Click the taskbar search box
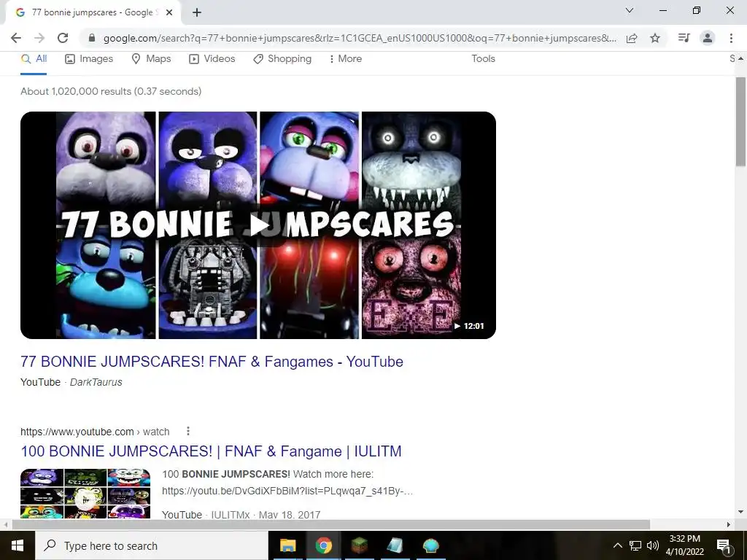The width and height of the screenshot is (747, 560). pos(152,545)
